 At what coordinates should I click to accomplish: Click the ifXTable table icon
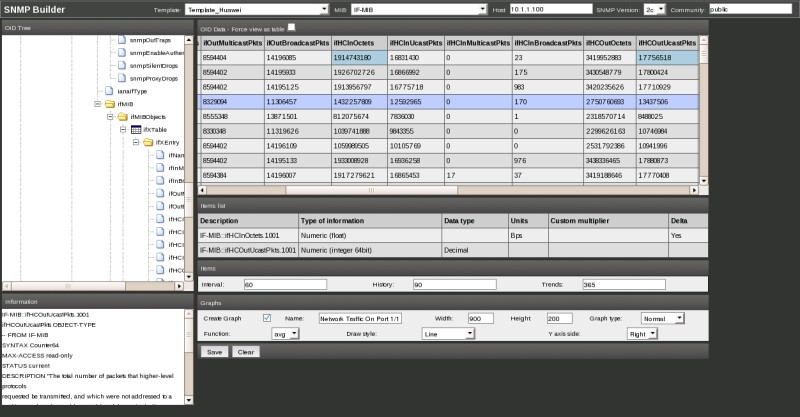[136, 130]
